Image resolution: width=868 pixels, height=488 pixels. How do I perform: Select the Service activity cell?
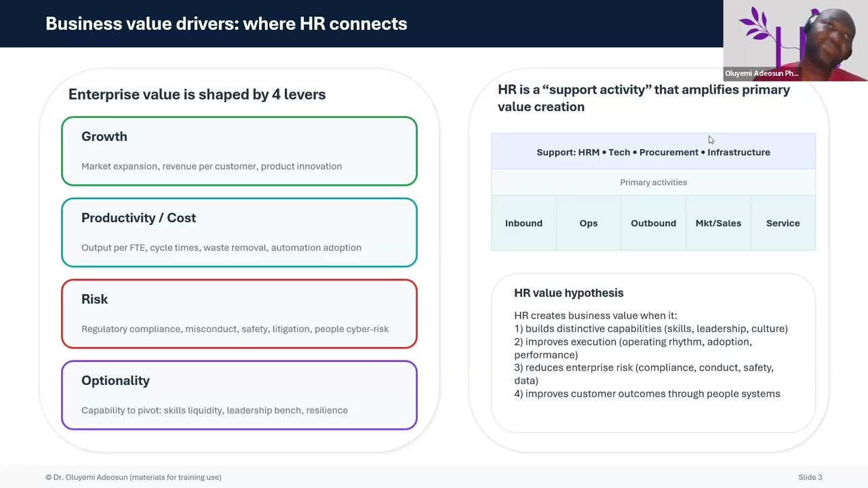[x=783, y=223]
